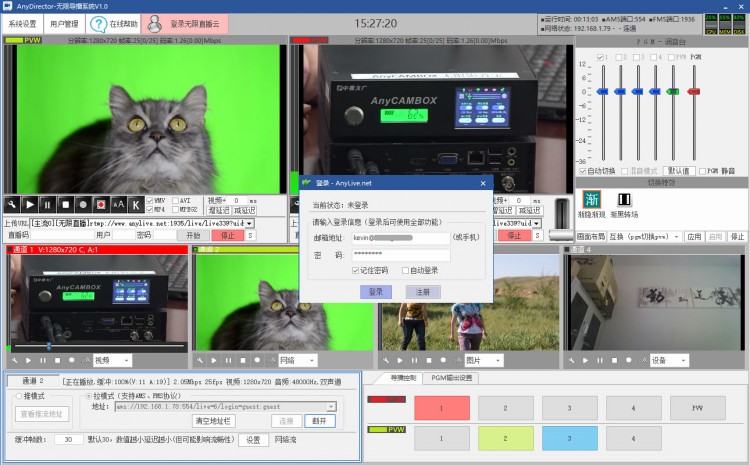The image size is (750, 465).
Task: Enable the PGM 静音 mute checkbox
Action: pos(702,171)
